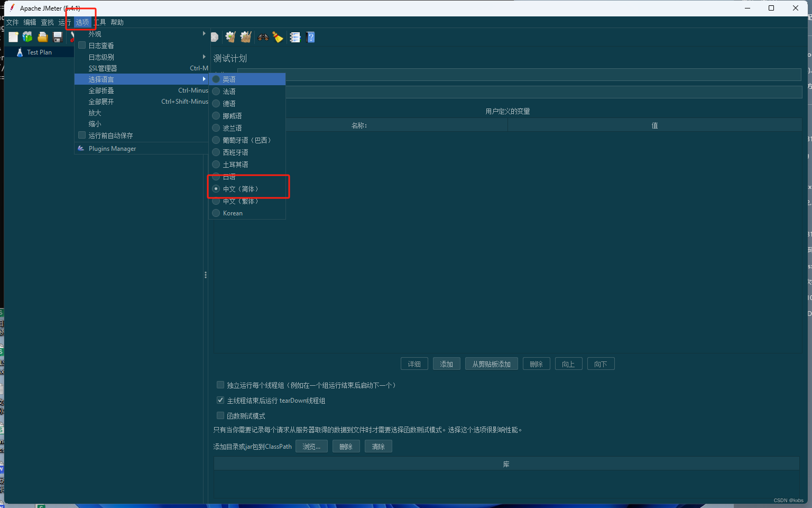Open the 查找 menu
Image resolution: width=812 pixels, height=508 pixels.
point(48,22)
